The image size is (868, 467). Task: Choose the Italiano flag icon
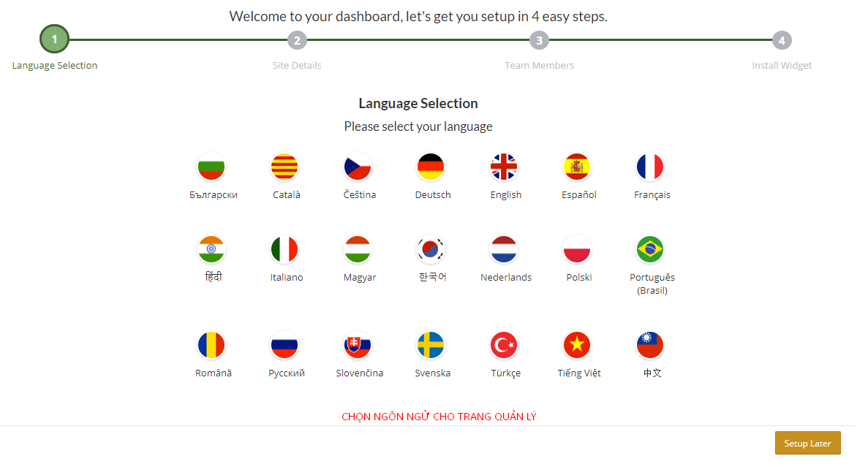[284, 249]
